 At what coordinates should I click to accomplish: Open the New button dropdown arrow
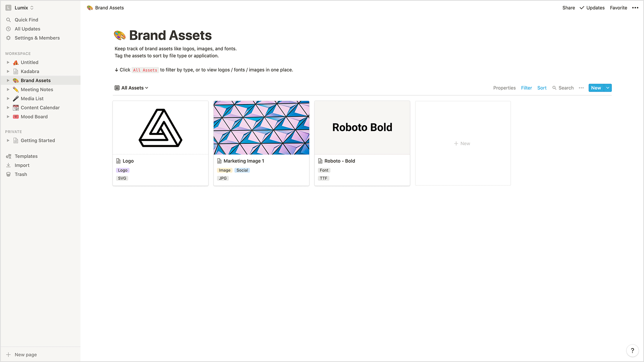click(608, 88)
